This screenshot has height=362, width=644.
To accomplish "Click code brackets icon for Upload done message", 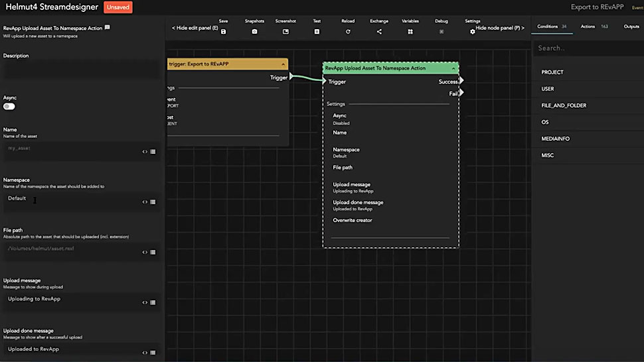I will click(x=145, y=353).
